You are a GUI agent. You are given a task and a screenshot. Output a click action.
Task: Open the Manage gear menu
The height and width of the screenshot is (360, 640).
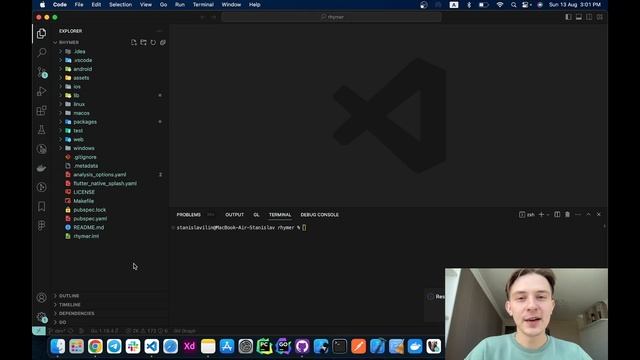coord(41,317)
